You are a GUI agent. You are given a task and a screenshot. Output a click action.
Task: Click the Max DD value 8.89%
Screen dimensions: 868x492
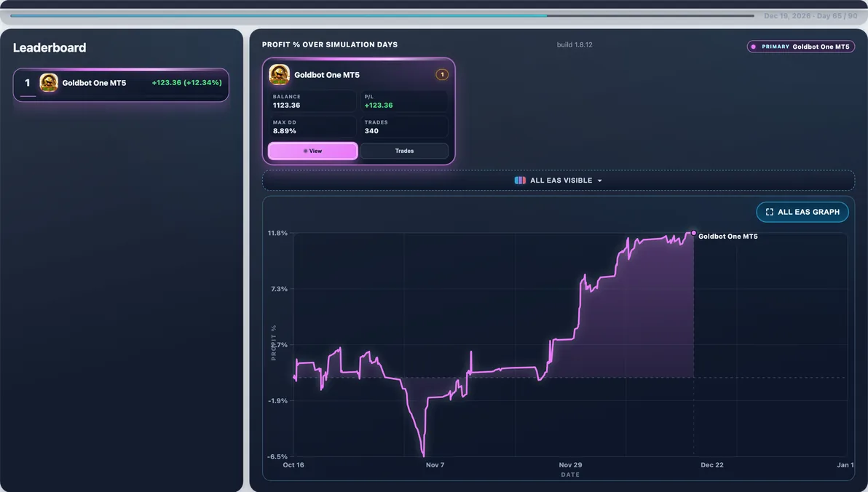285,131
